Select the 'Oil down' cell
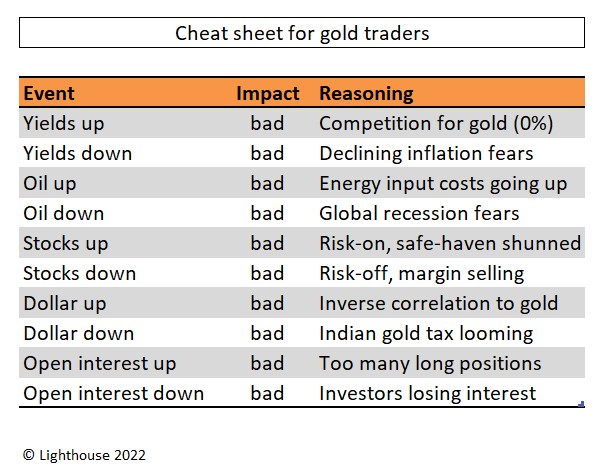The image size is (606, 474). tap(63, 214)
